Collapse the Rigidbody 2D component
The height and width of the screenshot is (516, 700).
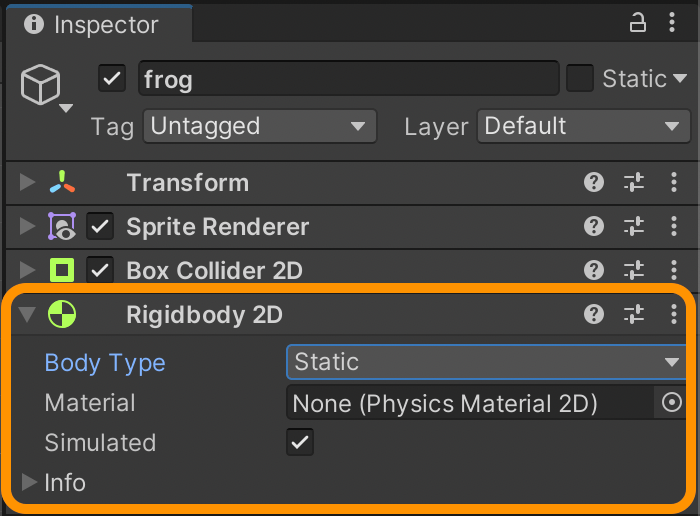point(28,314)
